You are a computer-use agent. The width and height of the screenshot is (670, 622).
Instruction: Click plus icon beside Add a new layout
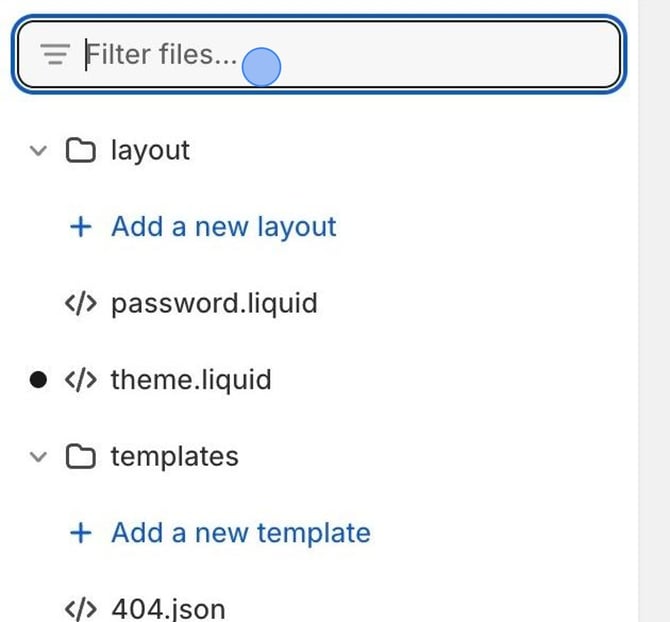point(80,227)
